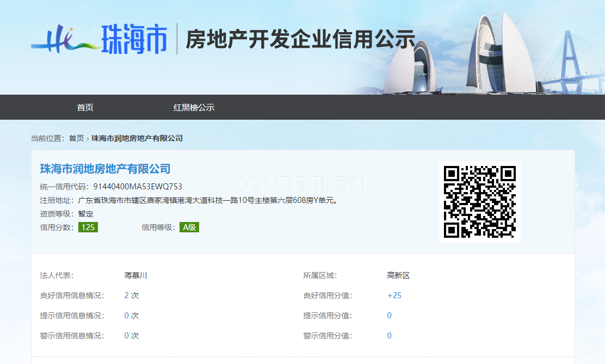This screenshot has width=605, height=364.
Task: Click the 珠海市润地房地产有限公司 company heading
Action: (x=104, y=169)
